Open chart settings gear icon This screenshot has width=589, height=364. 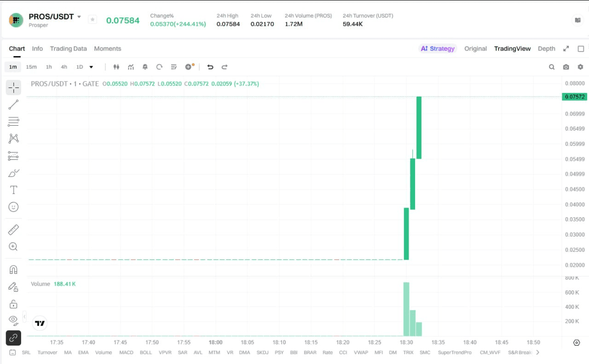tap(580, 67)
